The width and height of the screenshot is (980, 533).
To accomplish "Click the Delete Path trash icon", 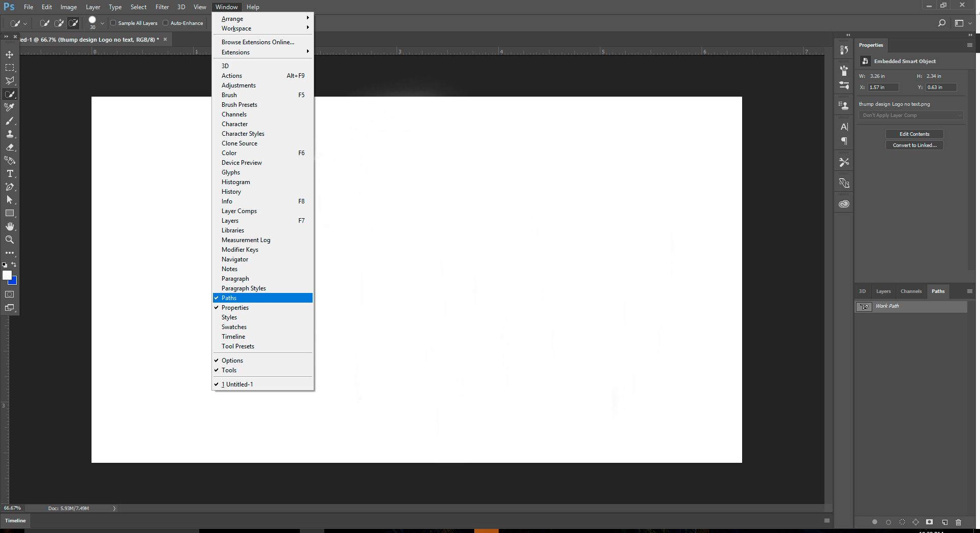I will pos(959,522).
